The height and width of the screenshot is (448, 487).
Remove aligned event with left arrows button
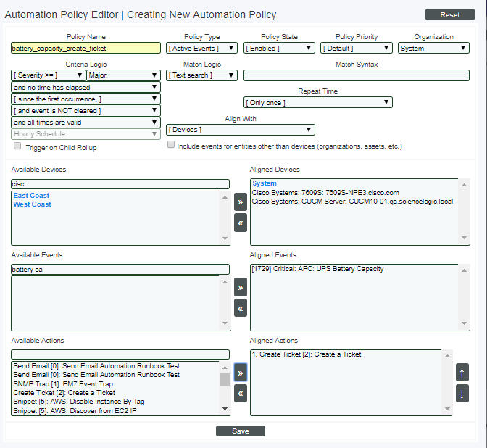241,307
